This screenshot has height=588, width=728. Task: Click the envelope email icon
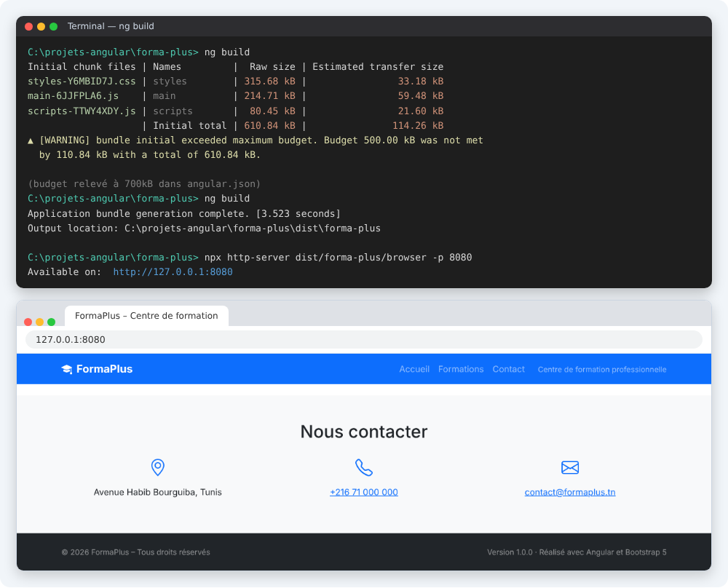point(570,467)
